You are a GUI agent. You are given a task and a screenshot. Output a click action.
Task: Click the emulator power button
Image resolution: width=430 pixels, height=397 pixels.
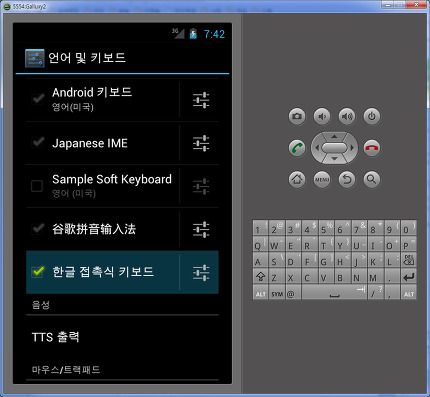[372, 116]
